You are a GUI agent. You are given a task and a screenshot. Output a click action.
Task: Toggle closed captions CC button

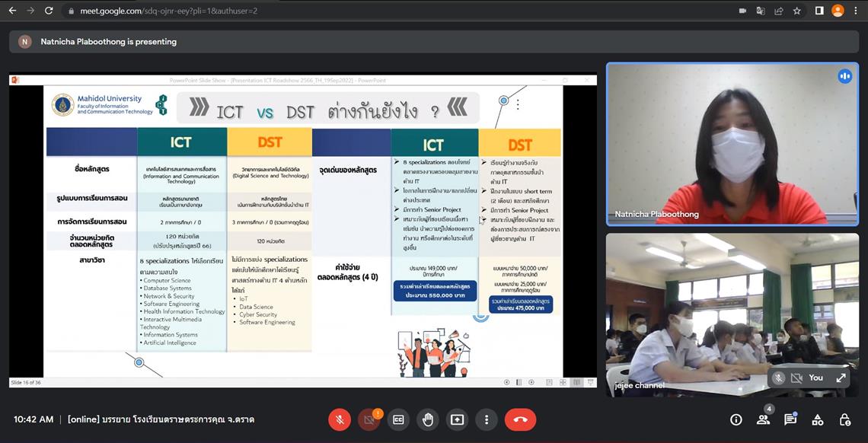398,419
